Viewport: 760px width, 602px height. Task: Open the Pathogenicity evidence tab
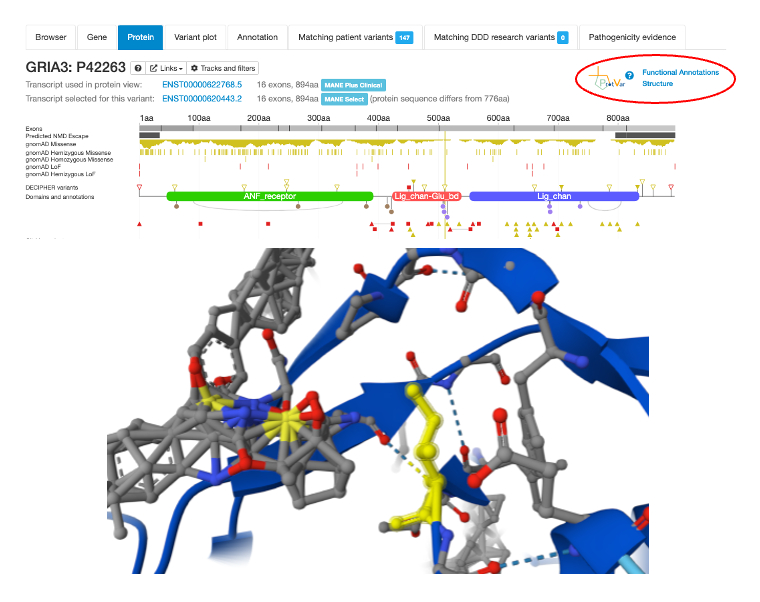pos(632,38)
